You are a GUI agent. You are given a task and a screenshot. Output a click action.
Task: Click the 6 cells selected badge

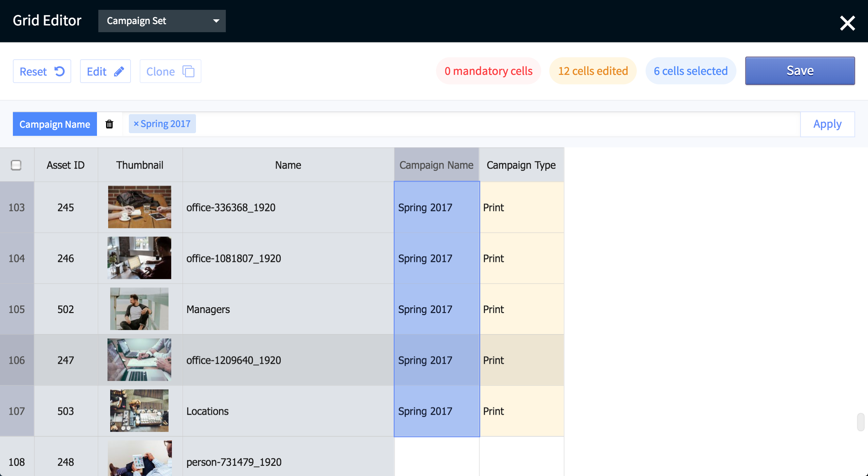[x=690, y=71]
